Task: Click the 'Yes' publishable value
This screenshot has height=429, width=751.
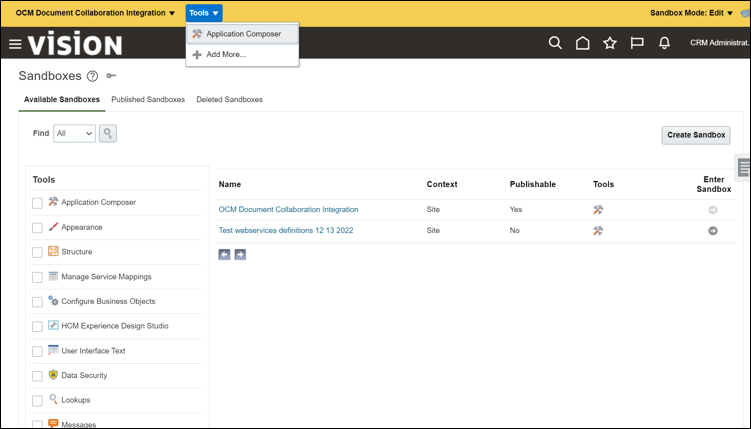Action: click(516, 210)
